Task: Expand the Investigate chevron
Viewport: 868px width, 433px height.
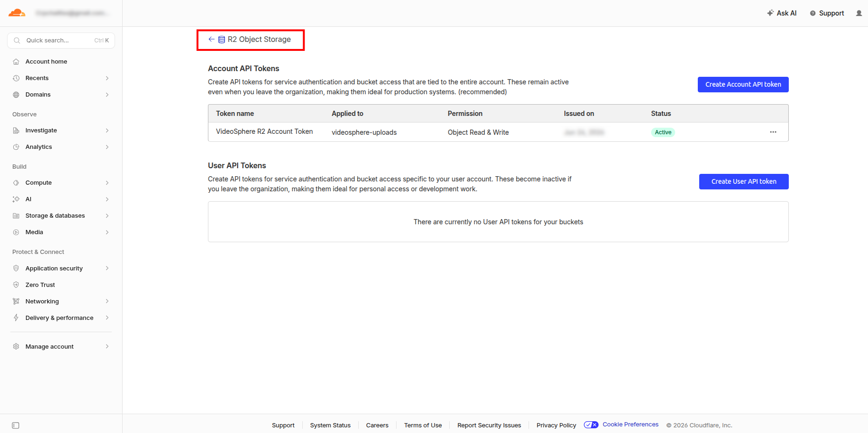Action: 107,131
